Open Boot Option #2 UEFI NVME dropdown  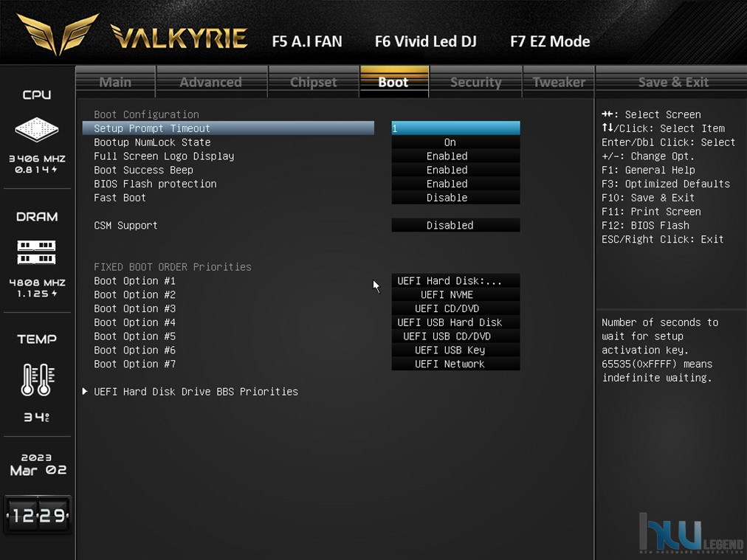tap(456, 294)
